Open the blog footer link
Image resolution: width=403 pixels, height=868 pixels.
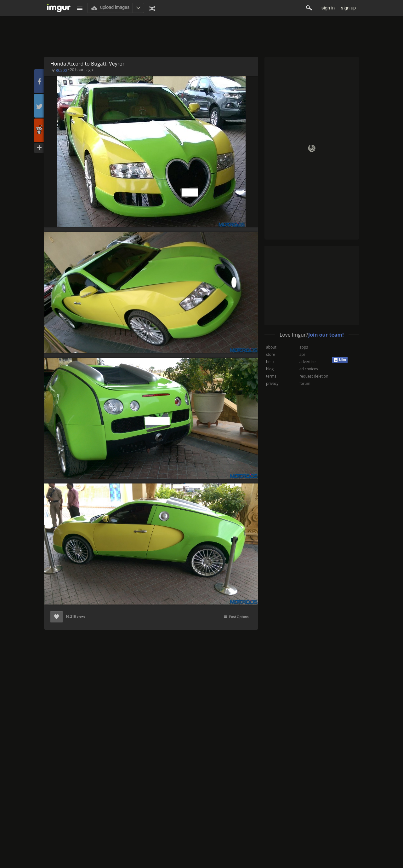click(x=270, y=369)
